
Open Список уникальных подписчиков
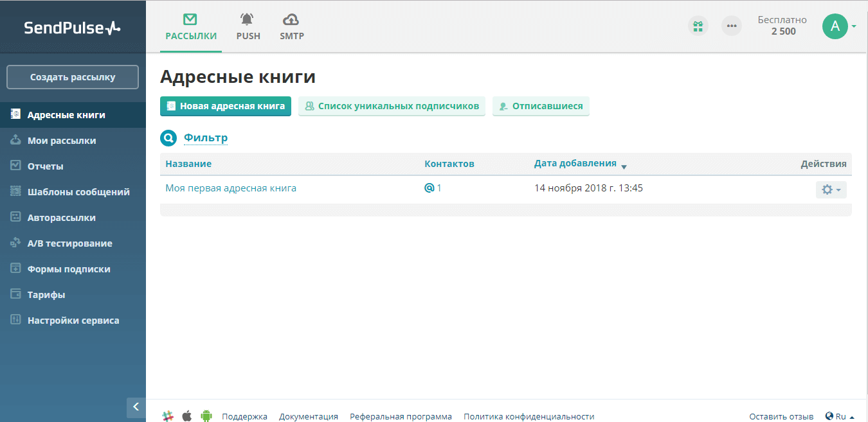[392, 106]
